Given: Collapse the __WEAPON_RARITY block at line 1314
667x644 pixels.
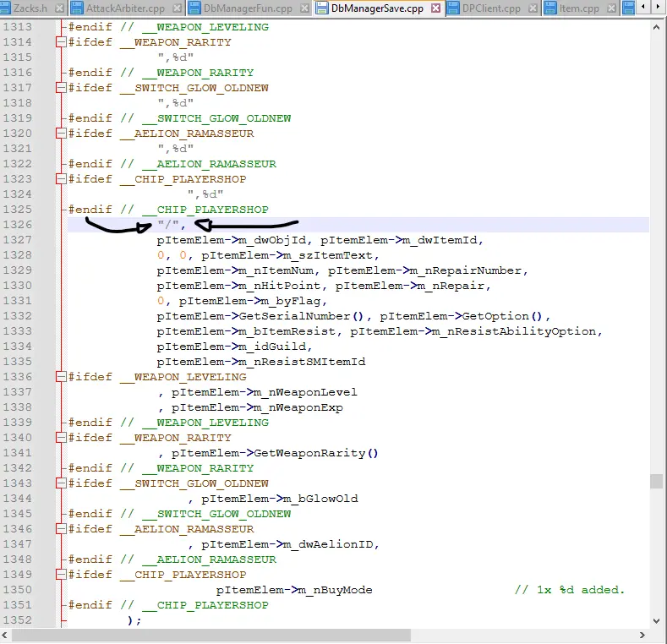Looking at the screenshot, I should click(x=61, y=41).
